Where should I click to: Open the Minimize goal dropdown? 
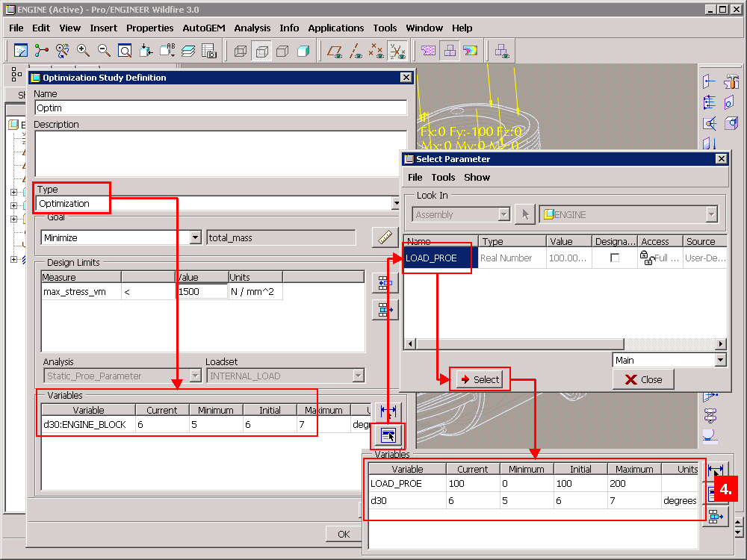195,237
